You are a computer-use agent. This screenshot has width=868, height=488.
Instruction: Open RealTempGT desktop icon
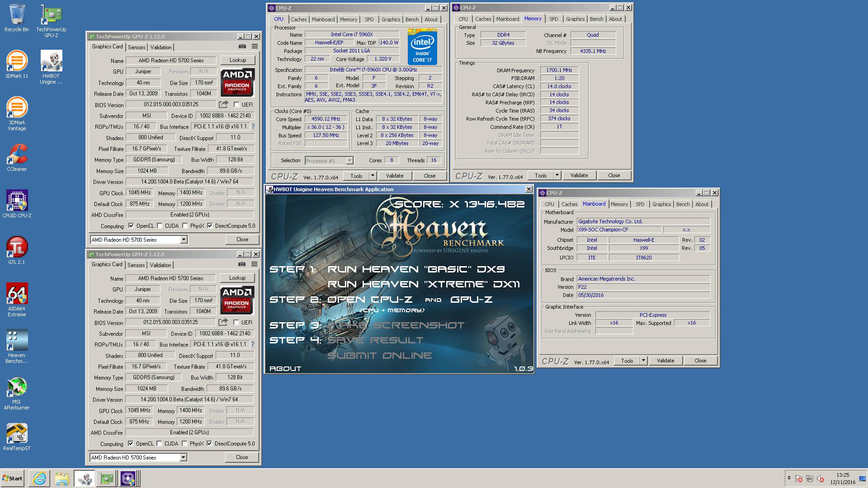click(x=17, y=436)
